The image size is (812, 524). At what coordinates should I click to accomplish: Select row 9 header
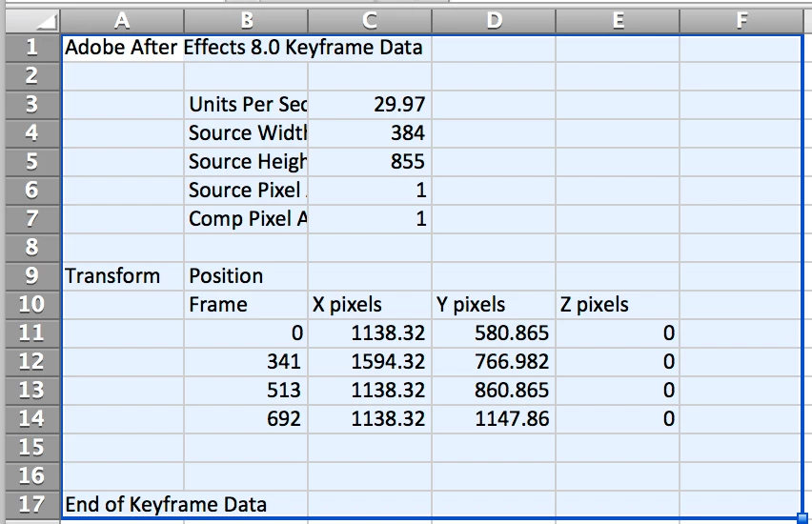click(x=32, y=276)
